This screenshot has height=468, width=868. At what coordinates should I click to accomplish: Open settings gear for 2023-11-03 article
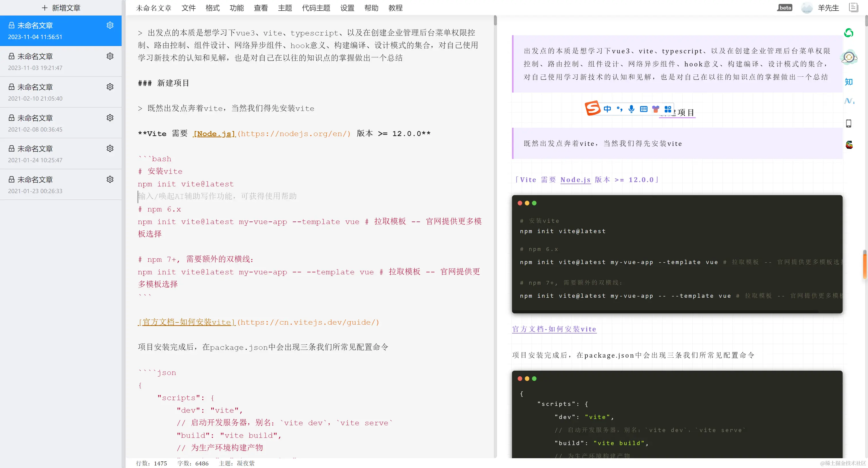(x=110, y=56)
